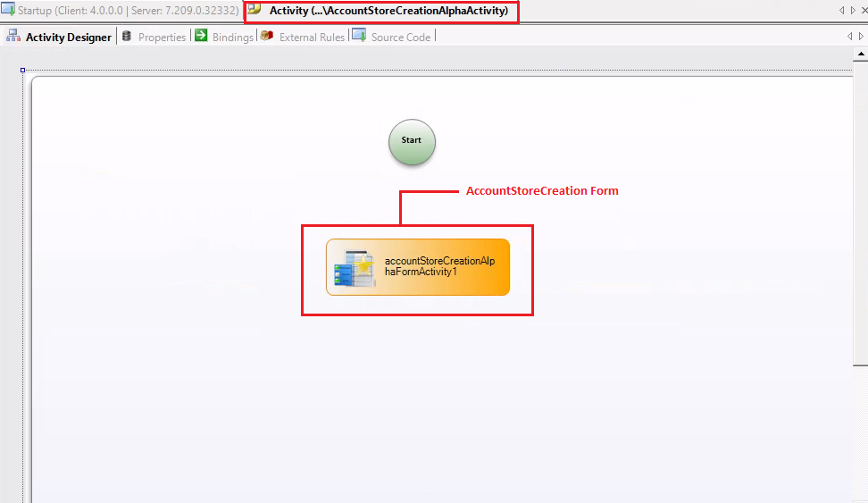This screenshot has height=503, width=868.
Task: Select the accountStoreCreationAlphaFormActivity1 node
Action: coord(418,267)
